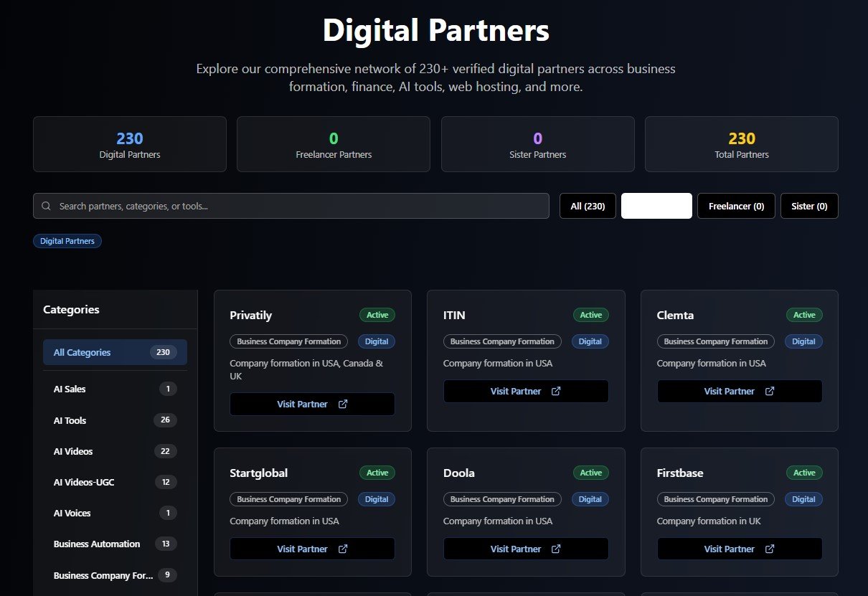Click the Active badge on Privatily
The width and height of the screenshot is (868, 596).
pos(377,315)
